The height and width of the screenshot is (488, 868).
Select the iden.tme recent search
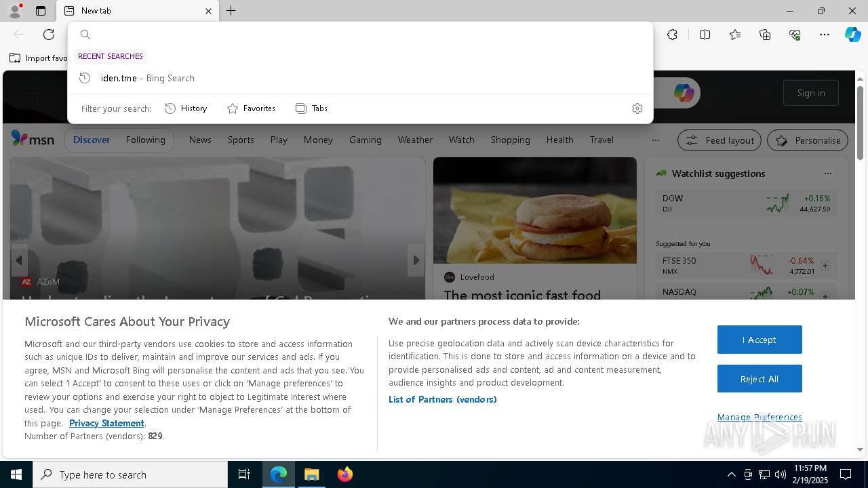[x=360, y=78]
